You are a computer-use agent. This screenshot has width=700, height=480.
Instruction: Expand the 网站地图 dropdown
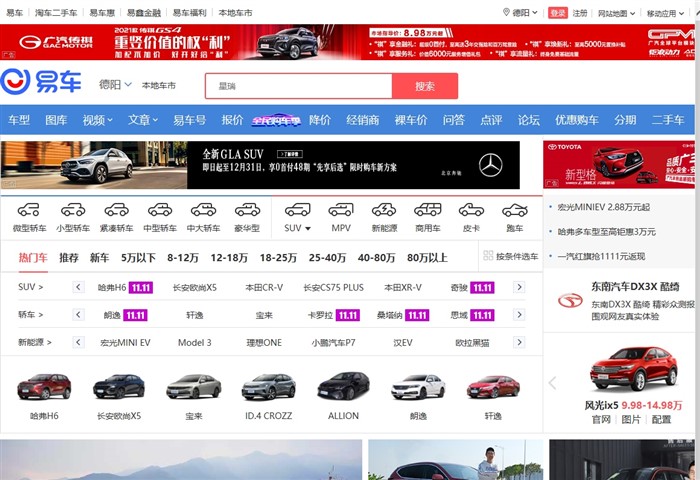click(x=617, y=13)
